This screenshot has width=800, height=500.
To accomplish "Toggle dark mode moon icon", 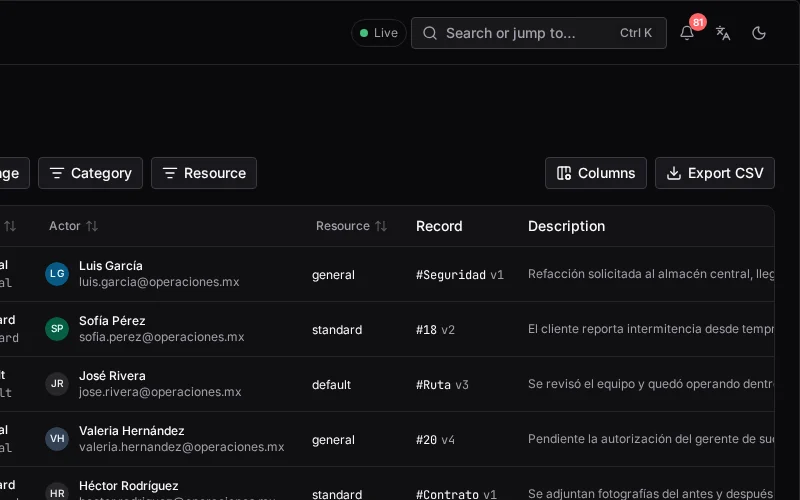I will [x=759, y=33].
